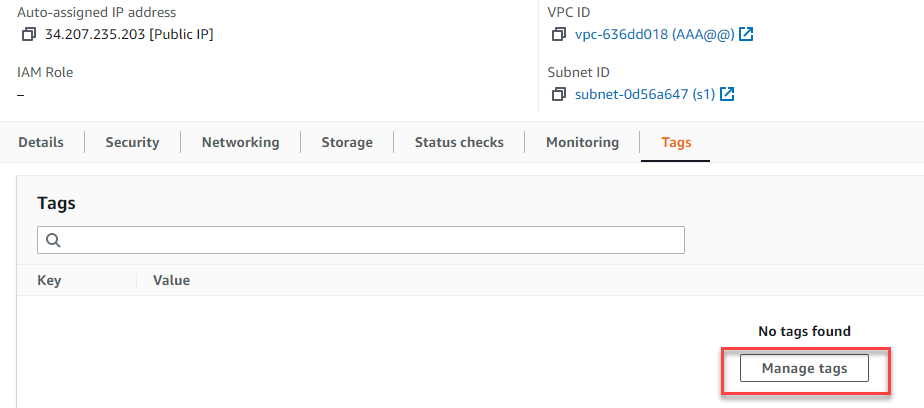Open VPC external link icon

746,35
